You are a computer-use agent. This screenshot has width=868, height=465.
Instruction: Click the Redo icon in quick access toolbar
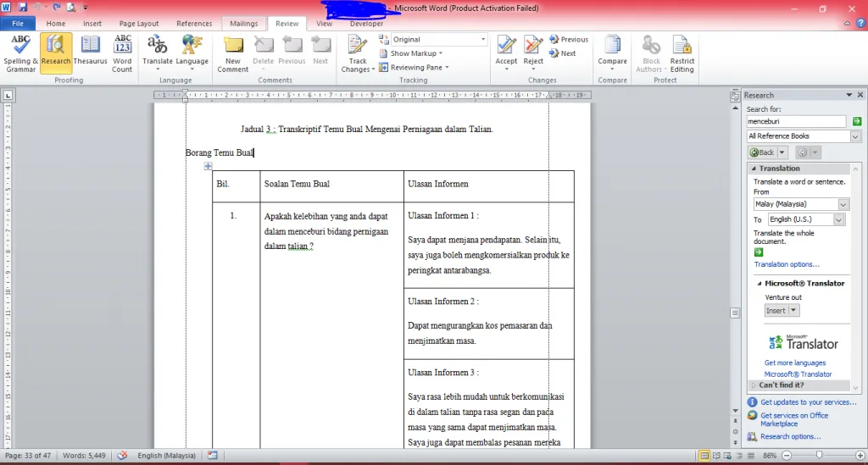point(57,8)
